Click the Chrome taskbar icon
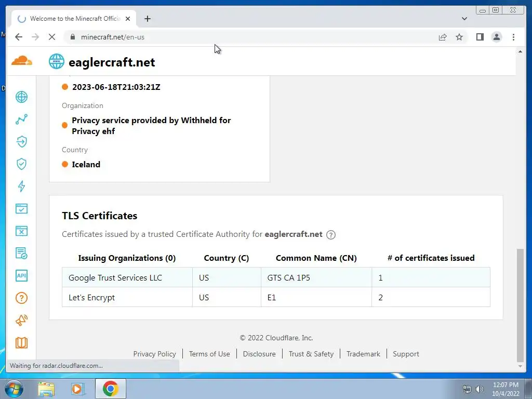Screen dimensions: 532x399 point(110,389)
